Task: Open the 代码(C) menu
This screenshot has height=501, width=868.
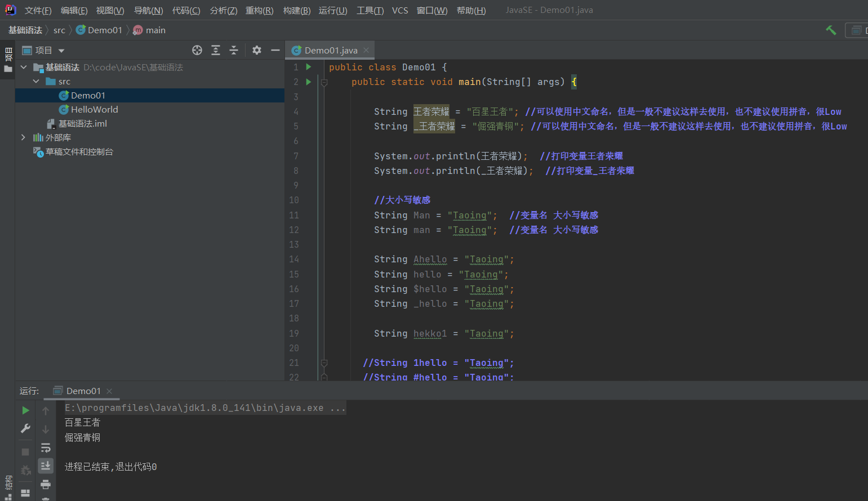Action: pyautogui.click(x=186, y=11)
